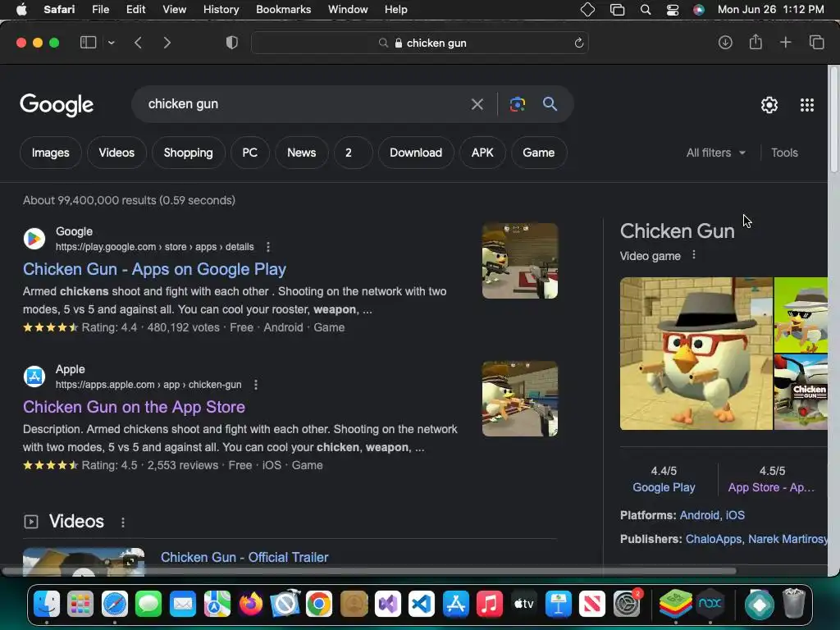Image resolution: width=840 pixels, height=630 pixels.
Task: Open Google quick settings gear
Action: tap(769, 105)
